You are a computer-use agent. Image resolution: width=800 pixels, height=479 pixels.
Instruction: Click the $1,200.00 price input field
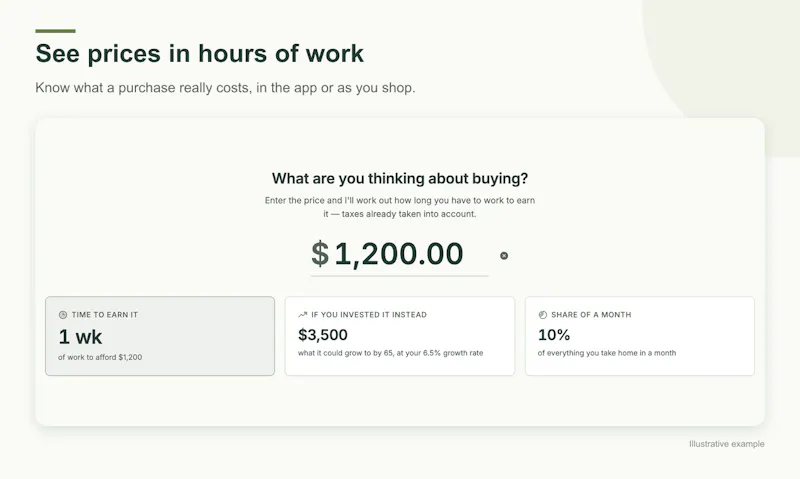click(x=399, y=254)
